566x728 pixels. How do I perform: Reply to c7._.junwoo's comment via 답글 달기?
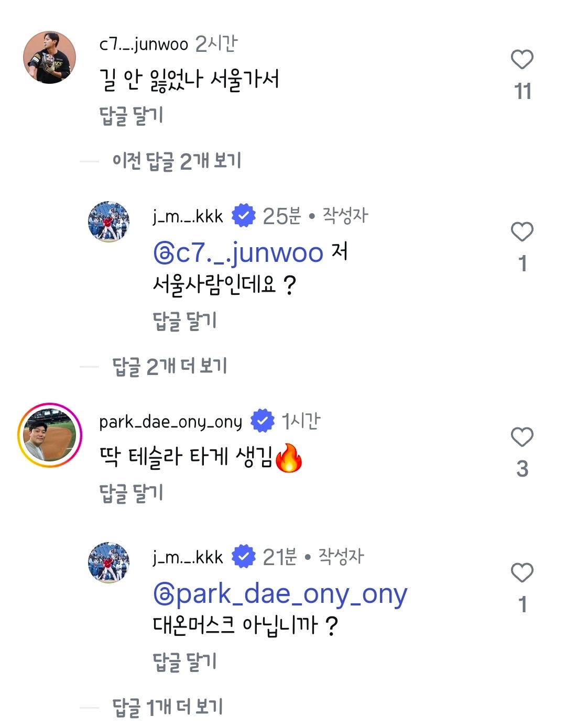click(131, 116)
